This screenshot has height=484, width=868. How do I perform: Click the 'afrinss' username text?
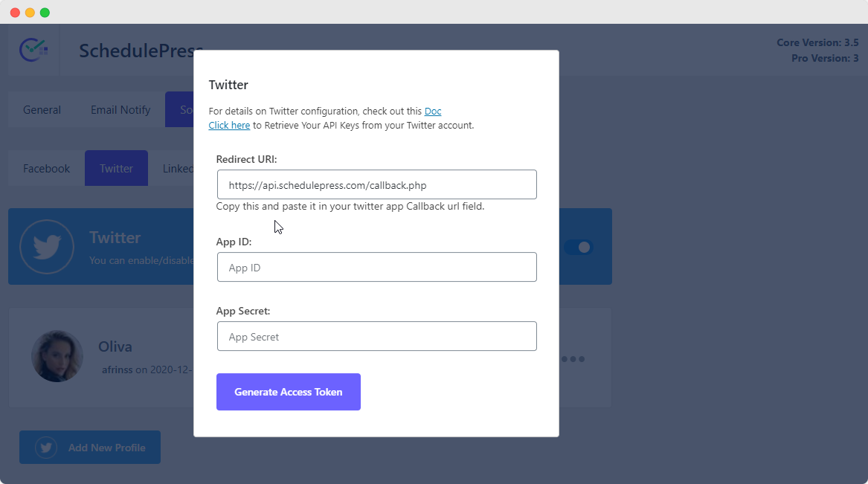117,370
